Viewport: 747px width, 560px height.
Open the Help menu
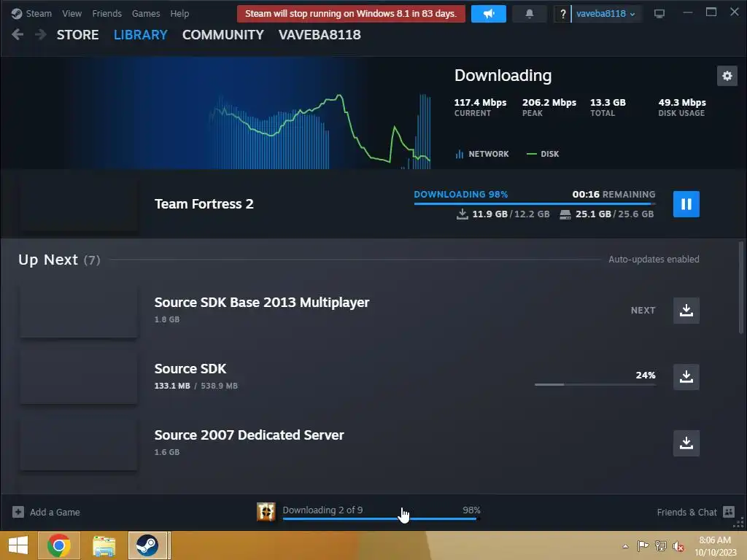click(179, 13)
